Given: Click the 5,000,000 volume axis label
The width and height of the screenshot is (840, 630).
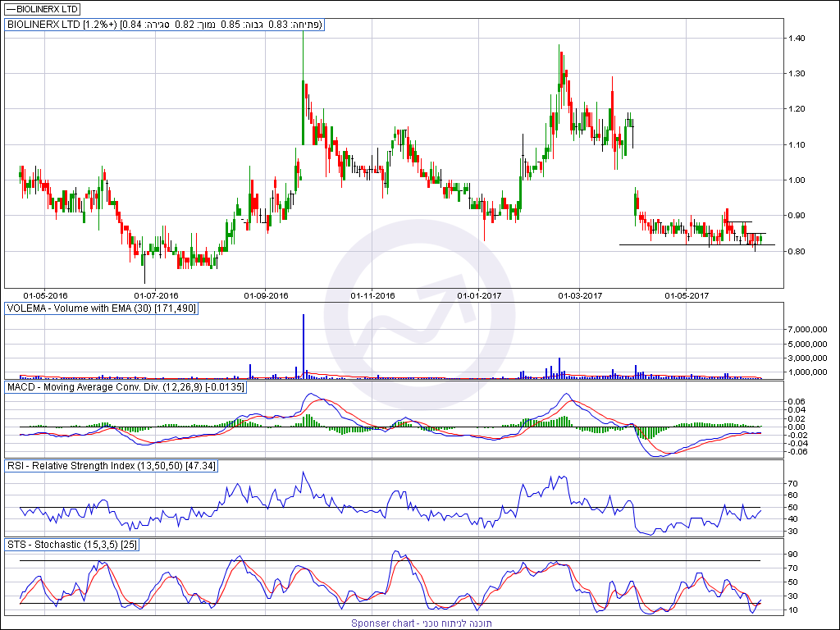Looking at the screenshot, I should pyautogui.click(x=808, y=344).
